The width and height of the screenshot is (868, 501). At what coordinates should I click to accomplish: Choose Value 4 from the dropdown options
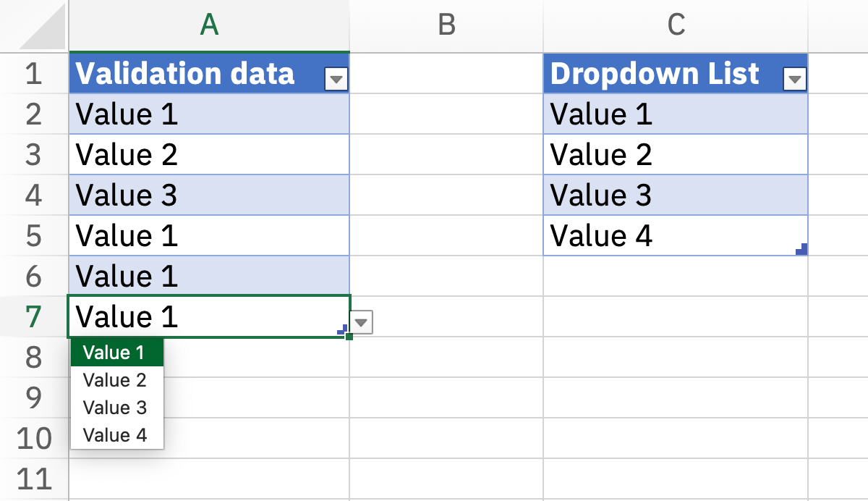coord(116,434)
